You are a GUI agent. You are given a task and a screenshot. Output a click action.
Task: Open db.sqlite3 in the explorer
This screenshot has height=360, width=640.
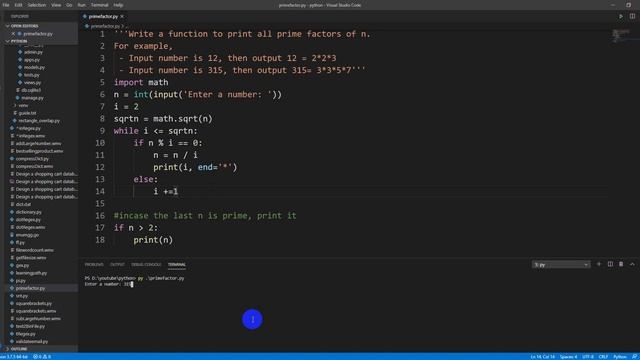click(31, 90)
